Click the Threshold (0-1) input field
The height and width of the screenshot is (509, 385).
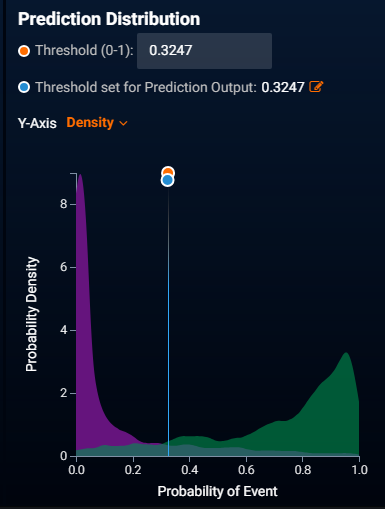(x=204, y=51)
